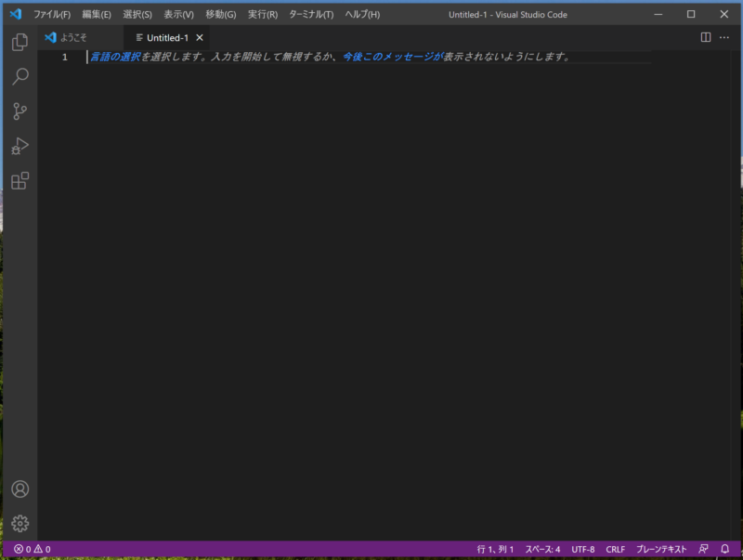Click the notifications bell in status bar

725,549
